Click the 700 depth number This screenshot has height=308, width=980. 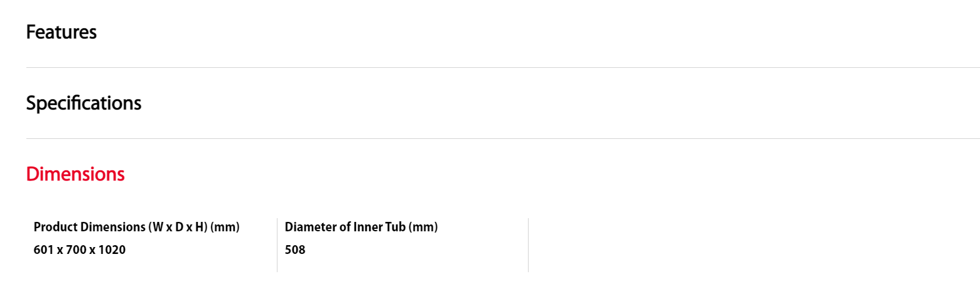(76, 250)
